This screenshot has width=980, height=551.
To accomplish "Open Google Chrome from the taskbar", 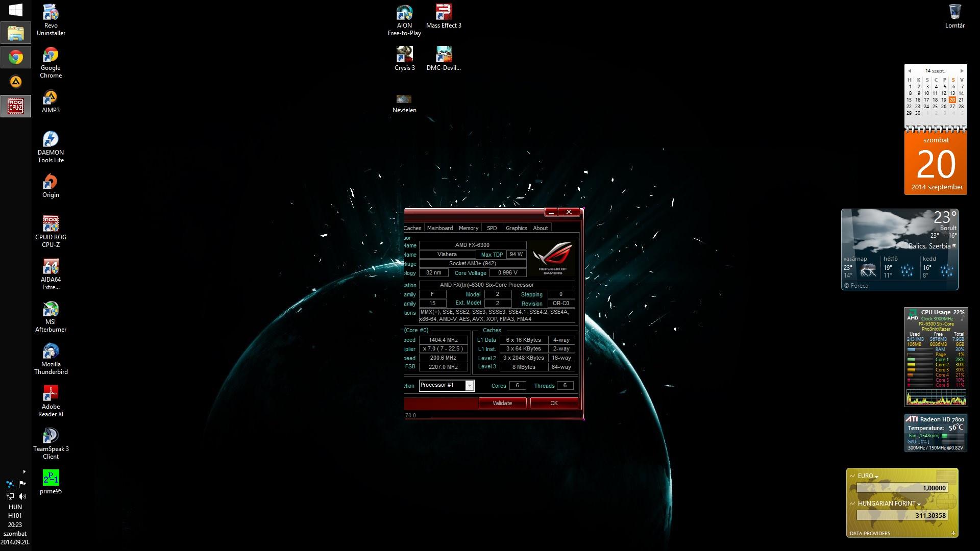I will point(16,57).
